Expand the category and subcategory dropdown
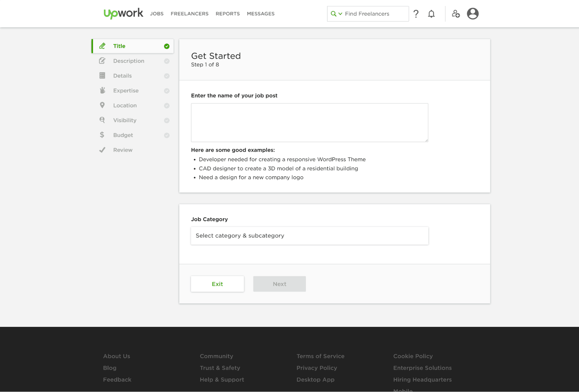The image size is (579, 392). pyautogui.click(x=309, y=235)
